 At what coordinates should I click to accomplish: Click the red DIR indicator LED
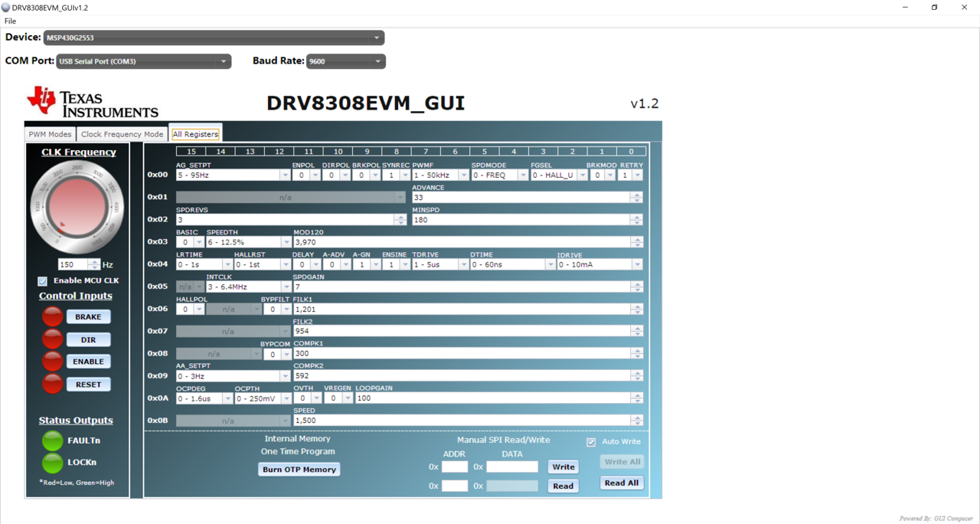53,339
